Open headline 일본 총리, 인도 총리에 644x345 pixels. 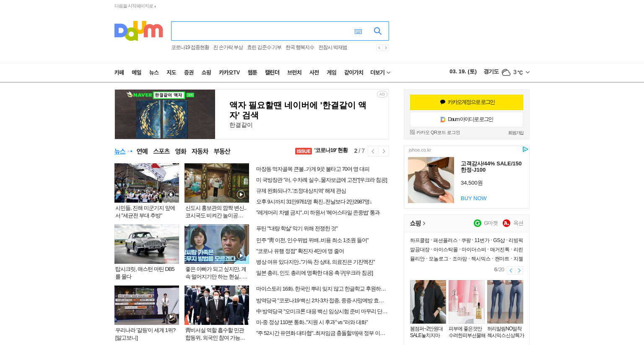coord(314,273)
